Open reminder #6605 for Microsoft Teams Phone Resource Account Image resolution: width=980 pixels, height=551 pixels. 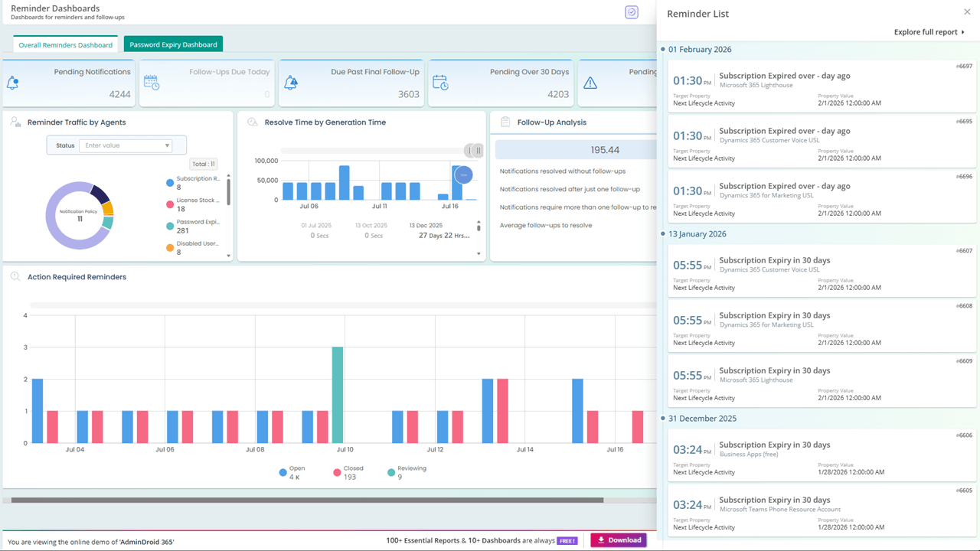click(822, 509)
